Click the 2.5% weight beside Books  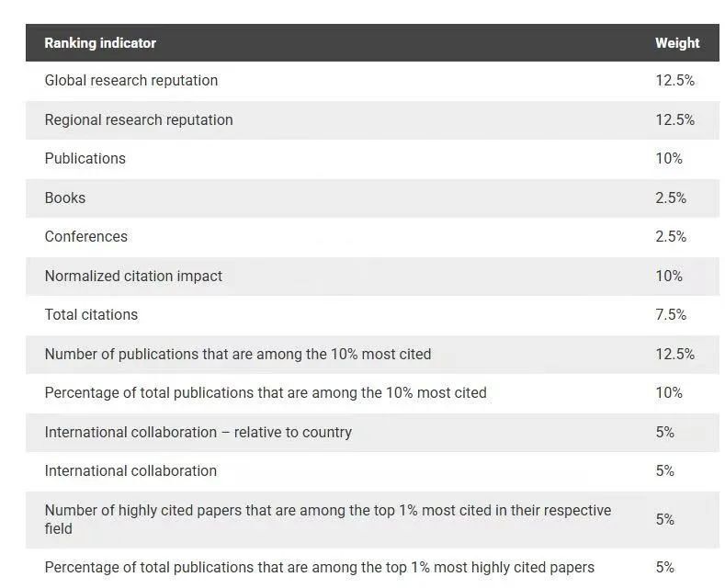pos(671,198)
